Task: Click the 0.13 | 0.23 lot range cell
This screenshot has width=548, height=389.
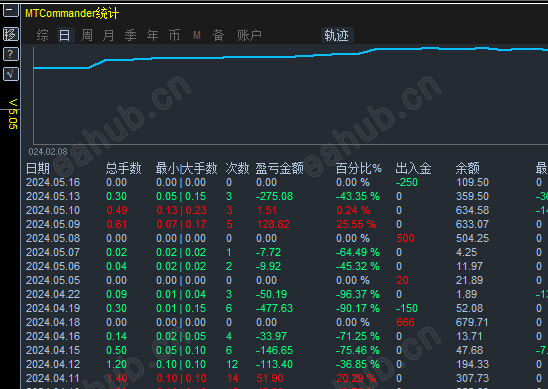Action: [181, 210]
